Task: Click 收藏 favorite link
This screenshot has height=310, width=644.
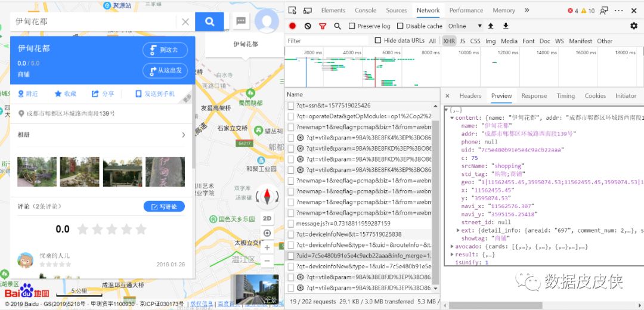Action: tap(66, 94)
